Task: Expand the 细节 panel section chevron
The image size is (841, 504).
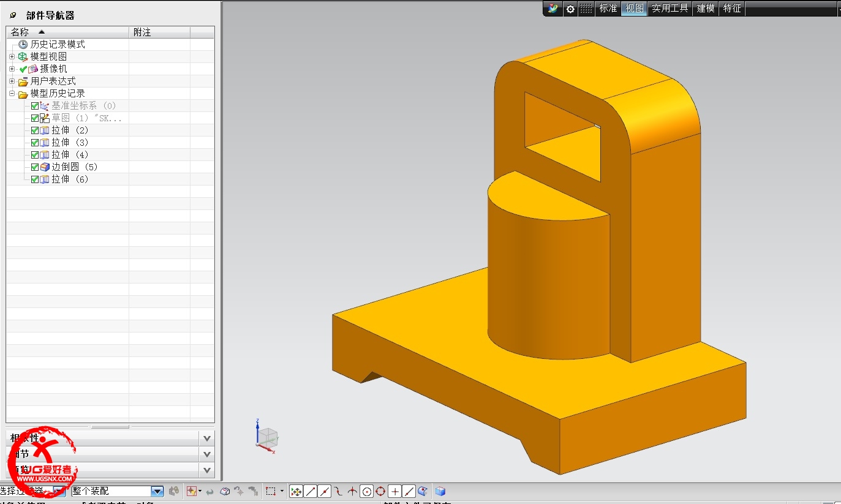Action: pos(207,454)
